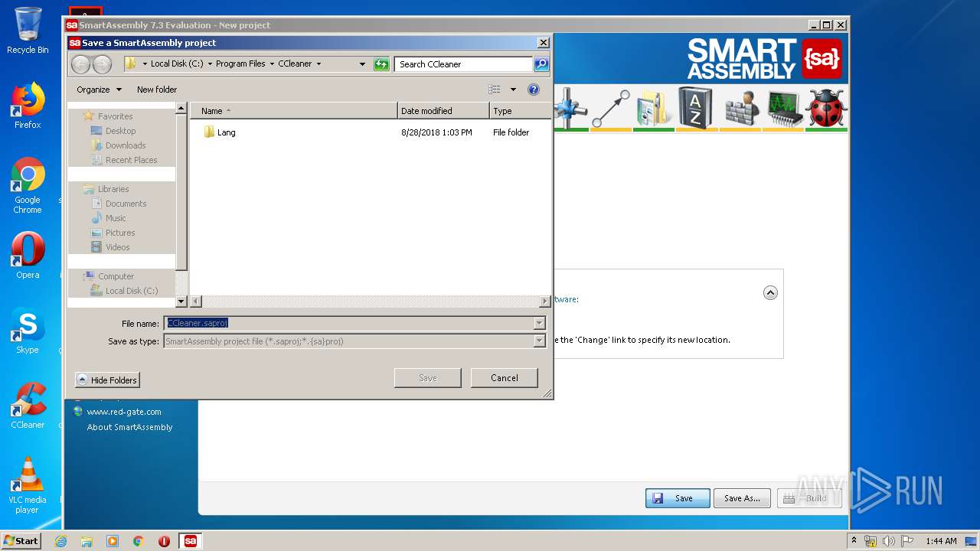Open the Merging (pipe joint) feature icon

pyautogui.click(x=570, y=108)
